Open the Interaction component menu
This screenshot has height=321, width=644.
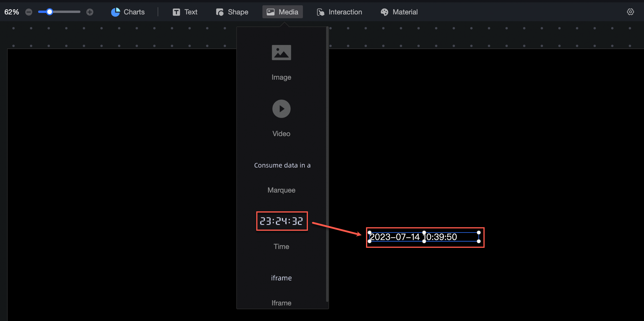pos(340,12)
